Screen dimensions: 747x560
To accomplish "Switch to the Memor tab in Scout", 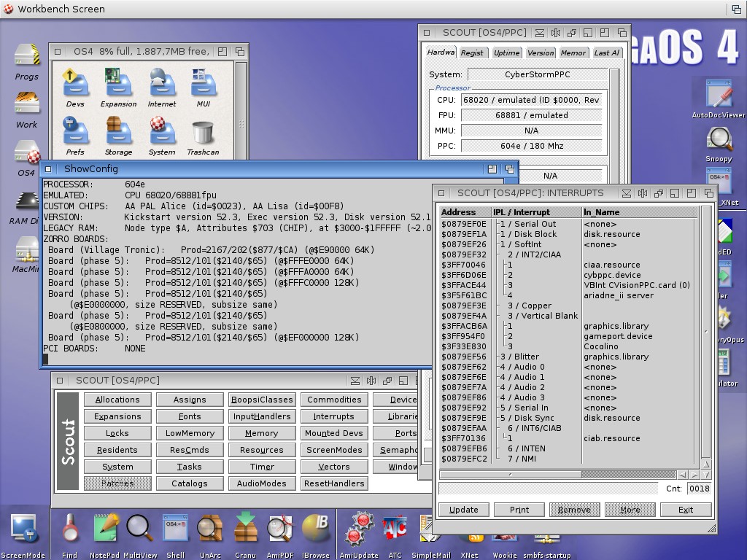I will click(573, 52).
